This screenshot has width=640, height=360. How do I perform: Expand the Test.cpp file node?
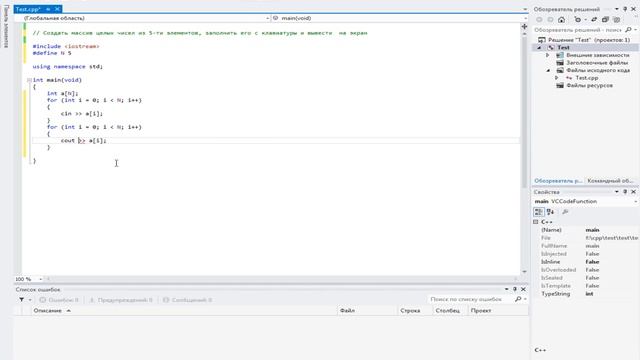pyautogui.click(x=557, y=78)
